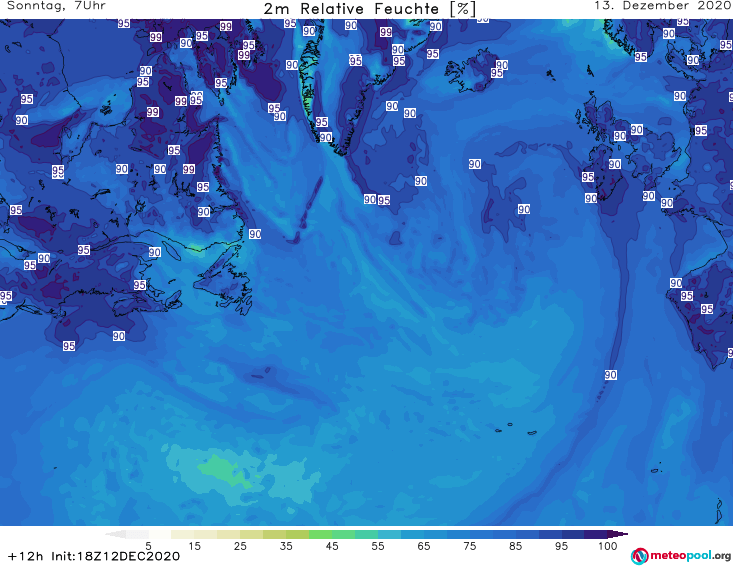733x566 pixels.
Task: Pick the bright green swatch in the color bar
Action: point(320,534)
